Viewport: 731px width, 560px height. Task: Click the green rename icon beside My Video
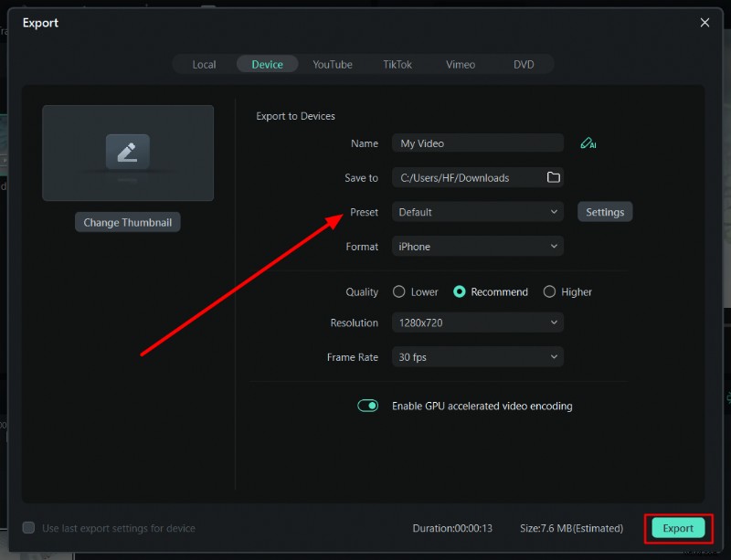coord(588,143)
